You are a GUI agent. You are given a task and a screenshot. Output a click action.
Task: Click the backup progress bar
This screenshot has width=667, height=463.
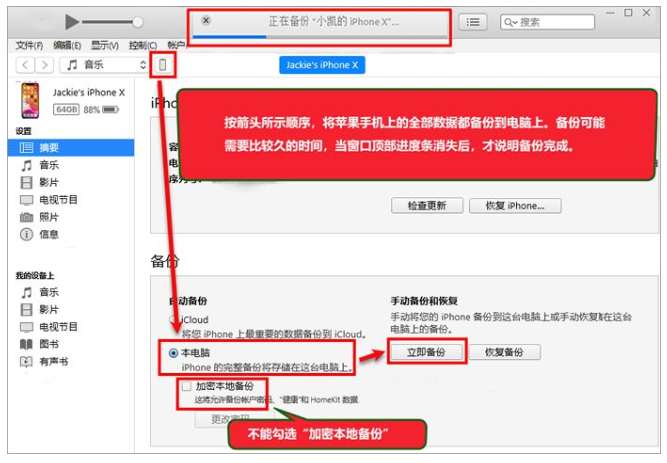pos(320,37)
